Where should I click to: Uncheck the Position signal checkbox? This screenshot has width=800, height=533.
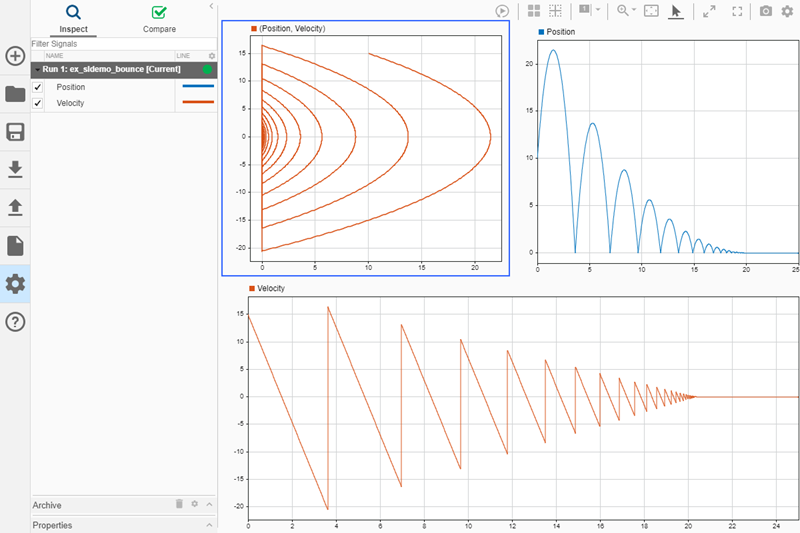click(x=38, y=87)
